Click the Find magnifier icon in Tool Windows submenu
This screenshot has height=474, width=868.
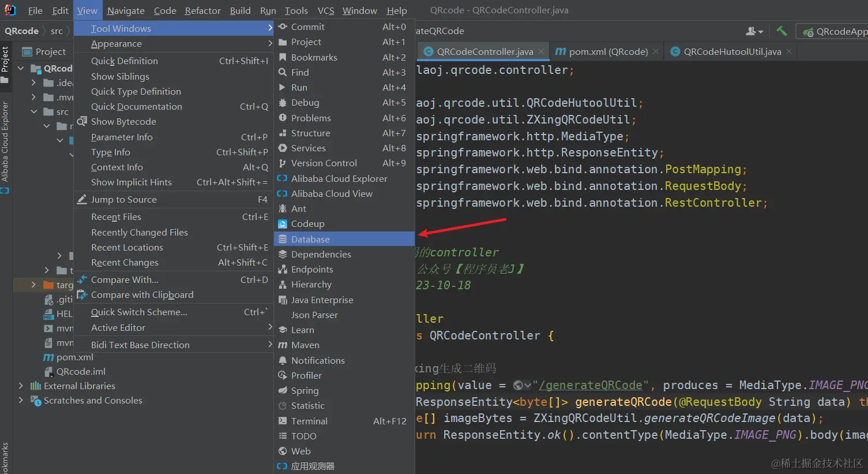click(283, 72)
